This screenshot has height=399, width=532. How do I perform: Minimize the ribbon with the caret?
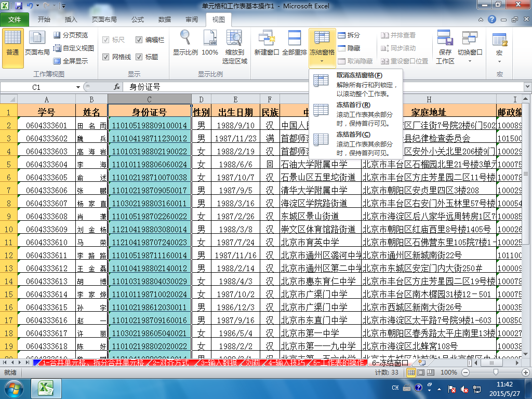pyautogui.click(x=481, y=20)
